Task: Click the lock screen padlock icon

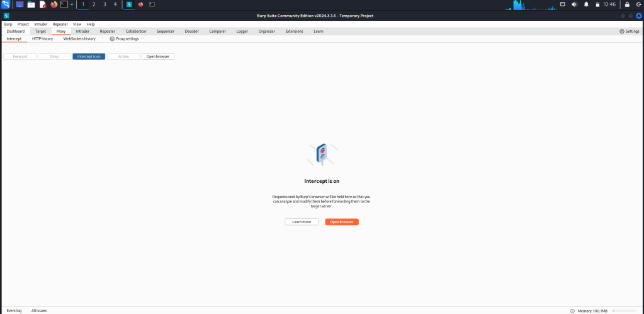Action: (626, 4)
